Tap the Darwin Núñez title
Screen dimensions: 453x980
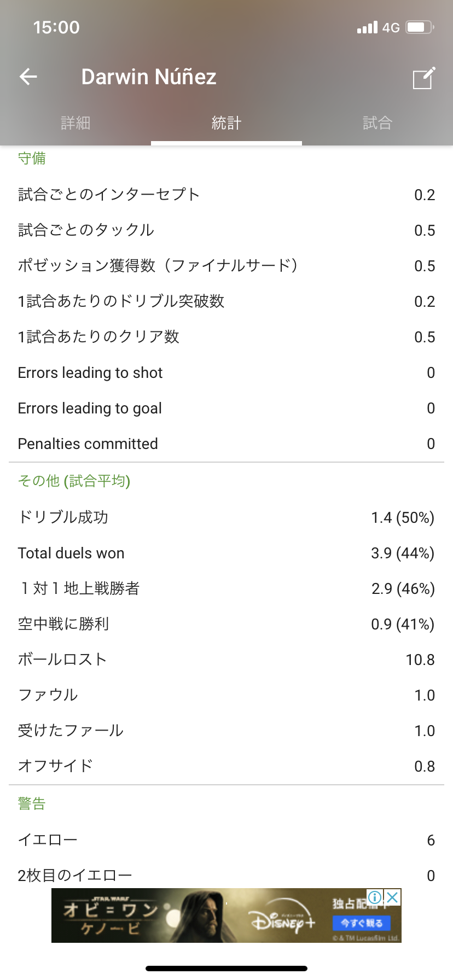coord(149,77)
